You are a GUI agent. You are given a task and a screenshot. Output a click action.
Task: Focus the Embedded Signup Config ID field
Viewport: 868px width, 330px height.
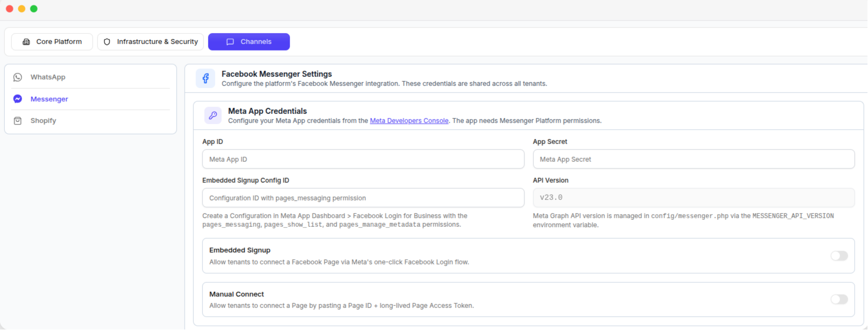click(363, 198)
